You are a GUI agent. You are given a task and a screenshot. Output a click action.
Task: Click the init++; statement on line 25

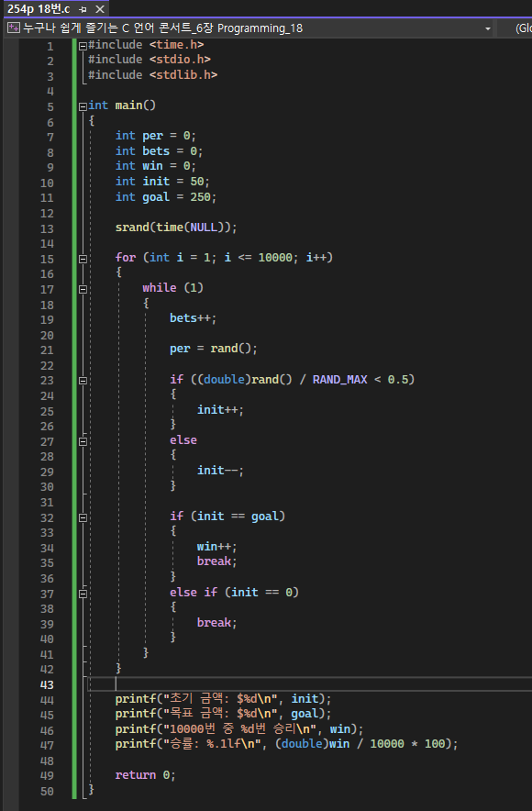point(220,410)
